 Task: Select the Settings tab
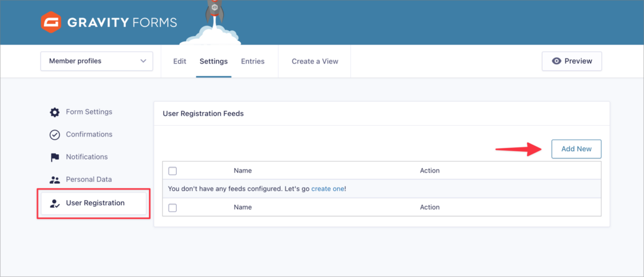(213, 61)
